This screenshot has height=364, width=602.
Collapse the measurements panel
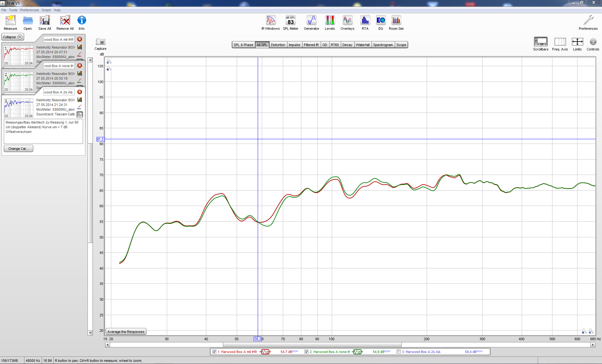tap(13, 37)
